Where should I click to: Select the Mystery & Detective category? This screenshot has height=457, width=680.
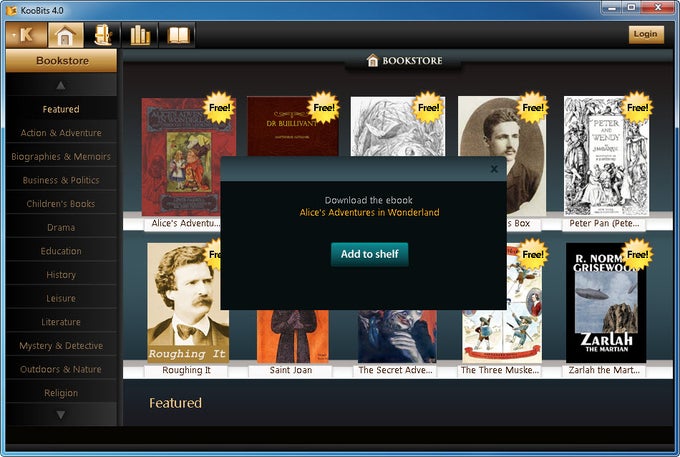(x=61, y=346)
